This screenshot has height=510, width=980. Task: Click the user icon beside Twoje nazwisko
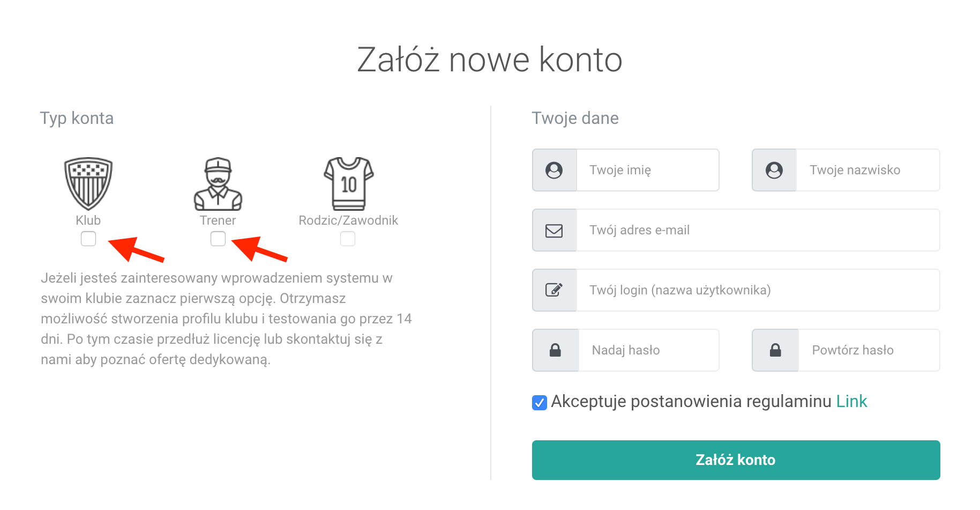coord(774,170)
